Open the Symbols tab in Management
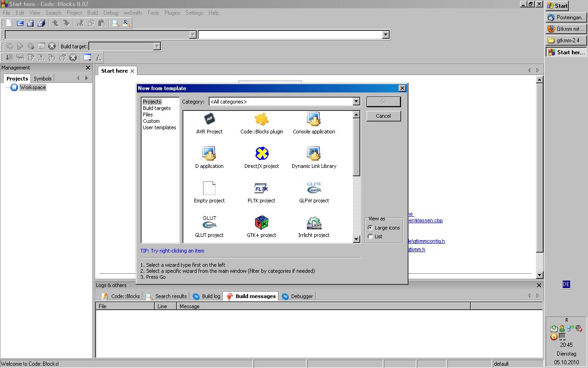This screenshot has height=368, width=588. [x=43, y=79]
